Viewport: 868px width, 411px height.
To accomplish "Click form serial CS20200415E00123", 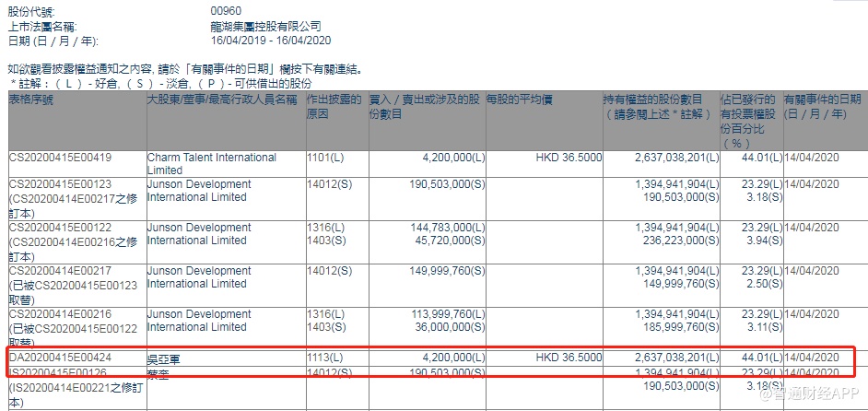I will click(x=60, y=184).
